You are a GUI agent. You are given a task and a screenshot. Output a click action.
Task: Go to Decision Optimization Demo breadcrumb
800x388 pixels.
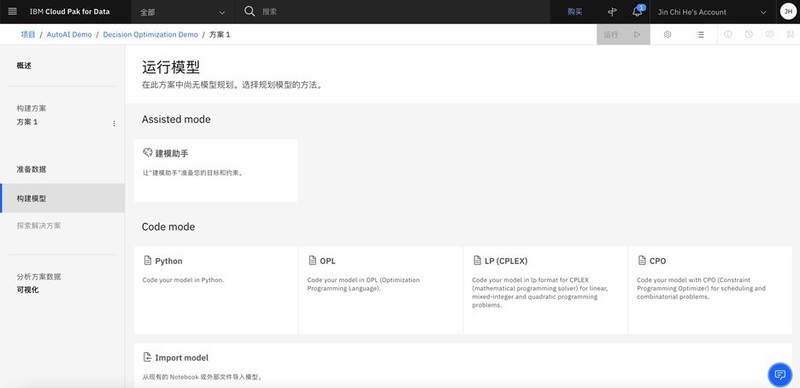coord(151,35)
